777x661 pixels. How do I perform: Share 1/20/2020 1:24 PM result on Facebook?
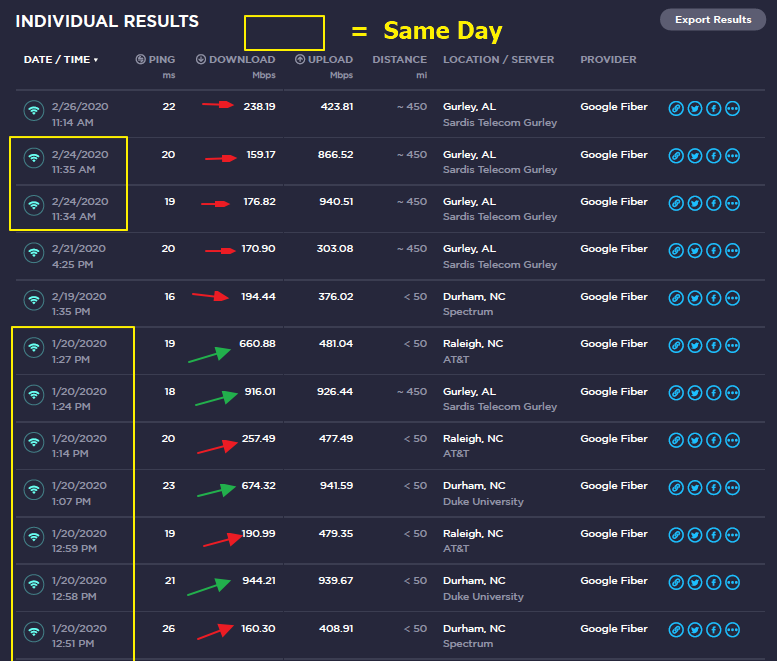[714, 393]
